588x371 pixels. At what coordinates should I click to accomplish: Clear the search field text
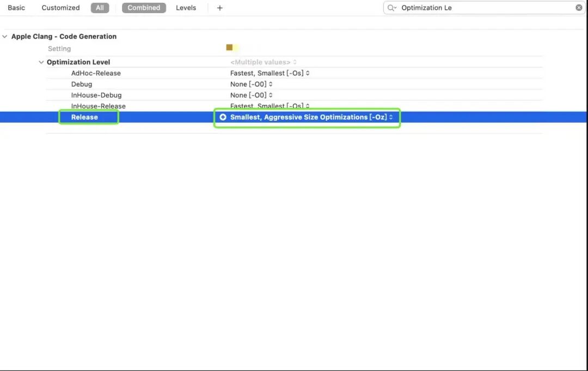[579, 8]
